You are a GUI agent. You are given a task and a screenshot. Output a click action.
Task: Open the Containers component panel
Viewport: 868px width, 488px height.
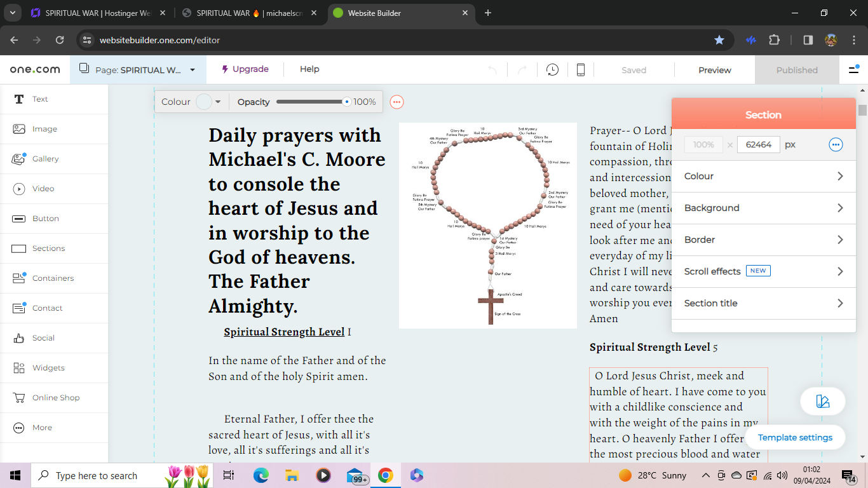pos(54,278)
